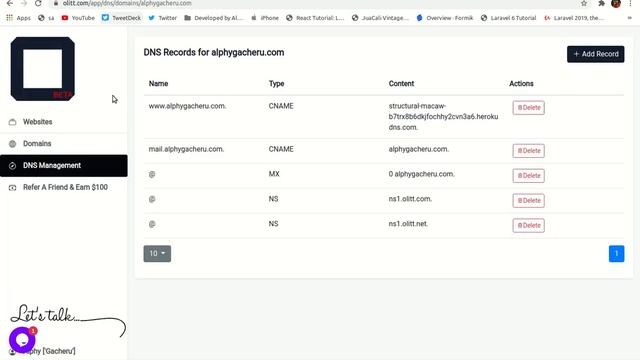Open the YouTube bookmark
The height and width of the screenshot is (360, 640).
78,18
